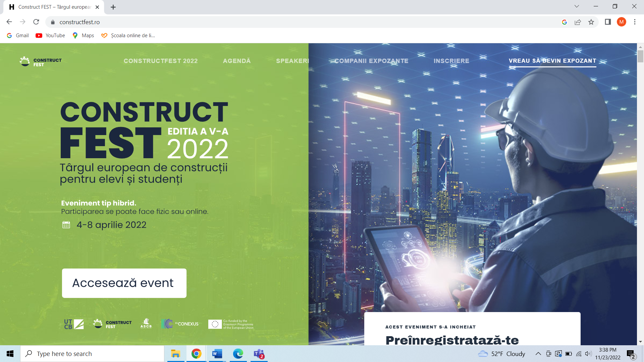Image resolution: width=644 pixels, height=362 pixels.
Task: Bookmark this tab with the star
Action: pos(591,22)
